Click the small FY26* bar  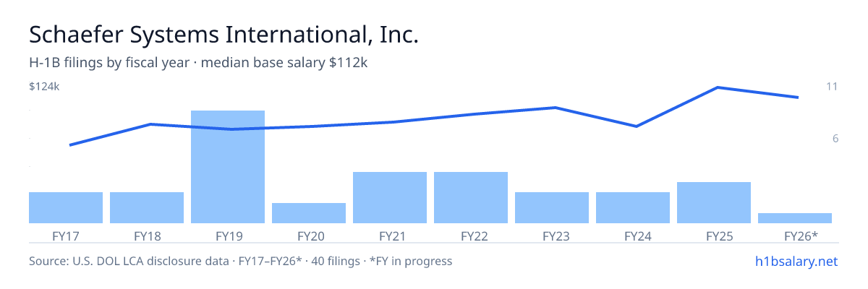click(x=795, y=218)
